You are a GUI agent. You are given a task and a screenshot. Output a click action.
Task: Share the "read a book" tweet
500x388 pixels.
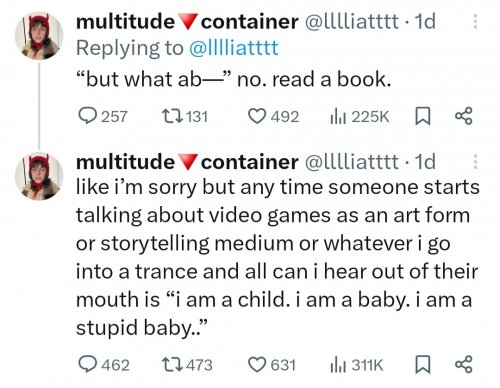click(x=464, y=116)
